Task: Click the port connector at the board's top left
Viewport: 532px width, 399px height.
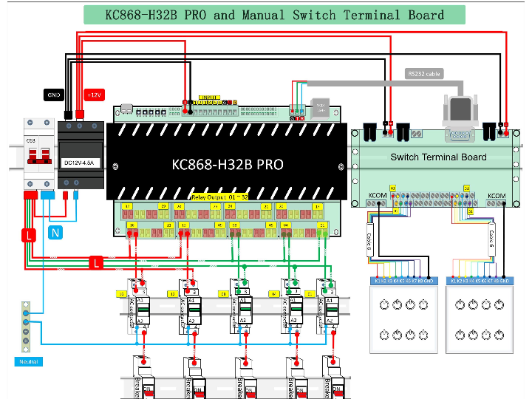Action: [x=126, y=109]
